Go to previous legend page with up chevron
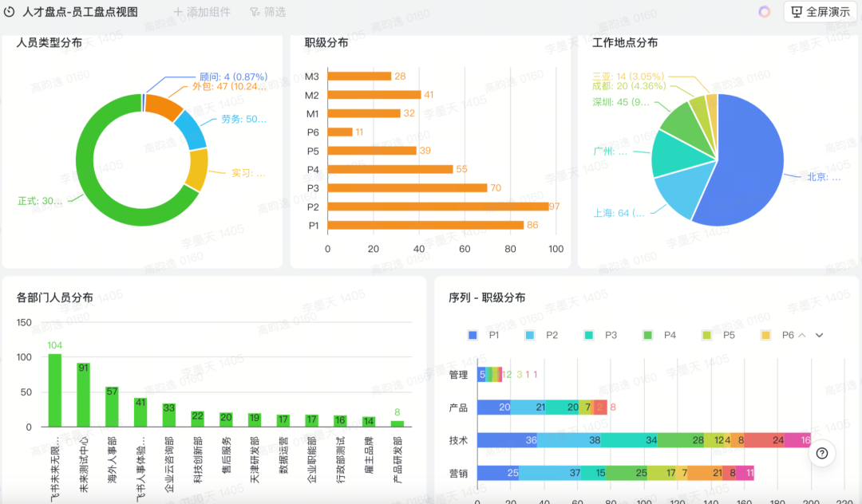The width and height of the screenshot is (862, 504). pos(802,335)
